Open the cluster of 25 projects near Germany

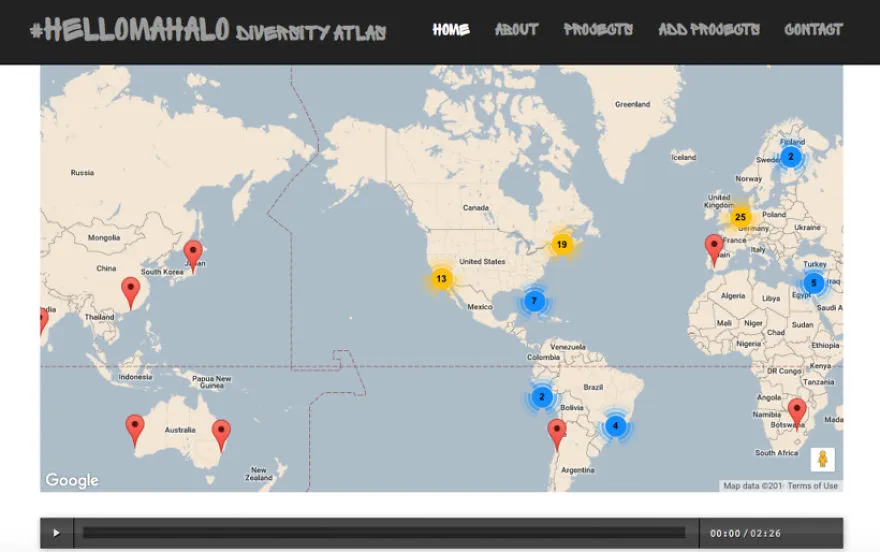point(740,217)
